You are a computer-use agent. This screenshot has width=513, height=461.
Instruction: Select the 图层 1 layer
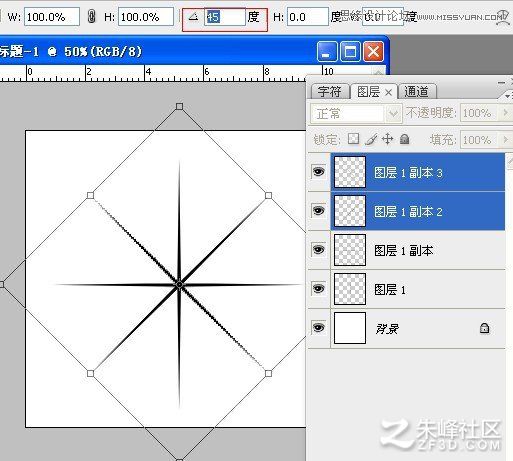pos(418,289)
